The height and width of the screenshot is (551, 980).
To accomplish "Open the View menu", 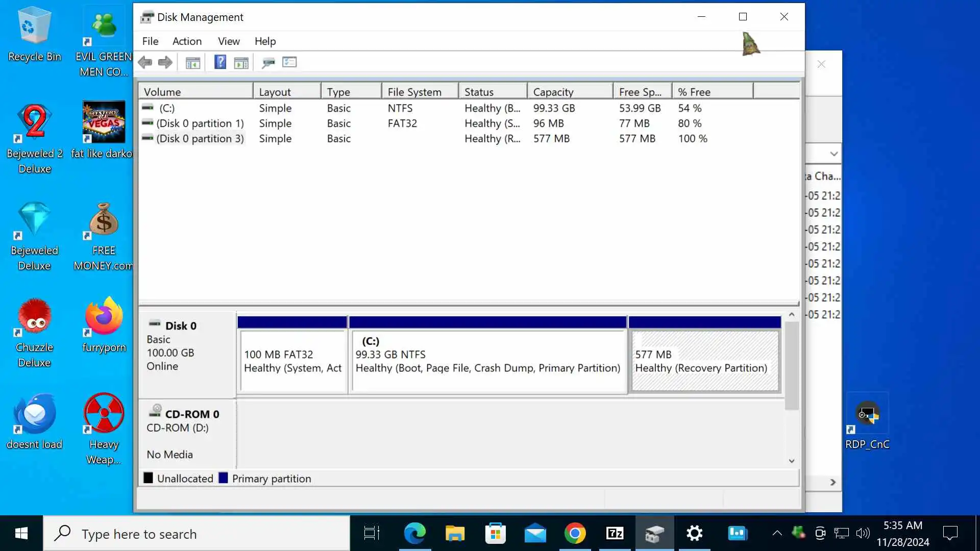I will click(228, 41).
